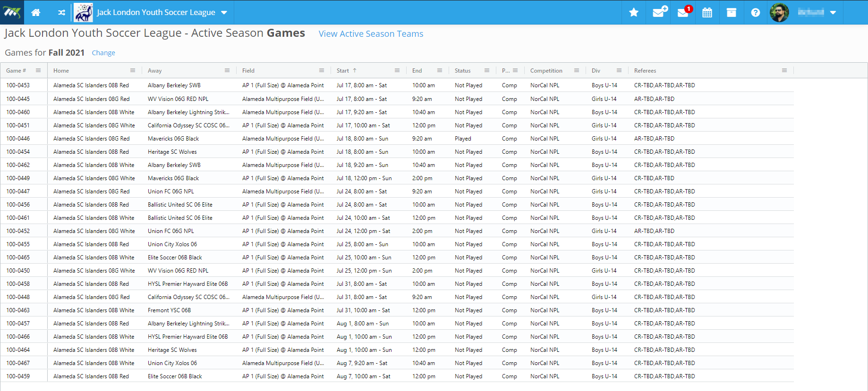Select game 100-0464 cell

coord(18,350)
